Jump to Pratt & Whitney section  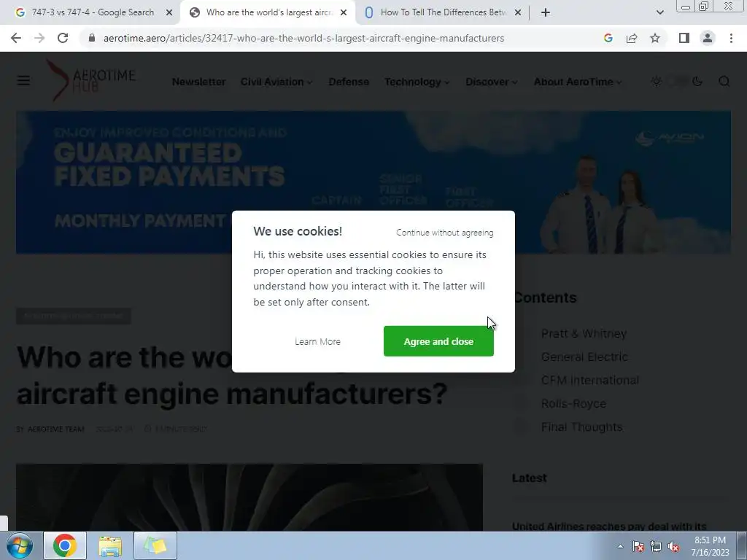click(584, 333)
